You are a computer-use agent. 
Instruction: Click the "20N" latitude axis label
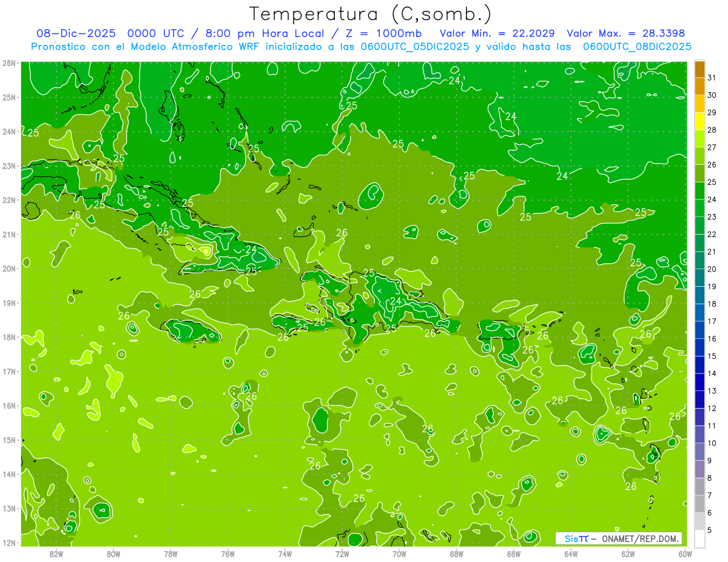[8, 269]
